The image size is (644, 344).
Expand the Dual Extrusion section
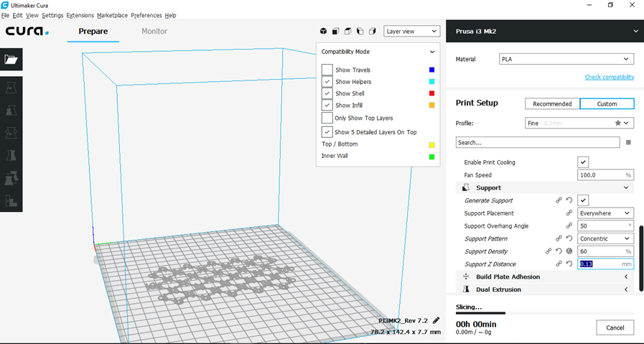tap(545, 289)
